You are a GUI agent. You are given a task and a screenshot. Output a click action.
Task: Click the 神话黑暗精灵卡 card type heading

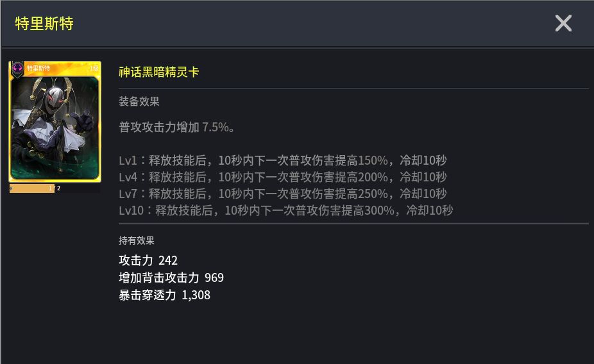click(159, 72)
